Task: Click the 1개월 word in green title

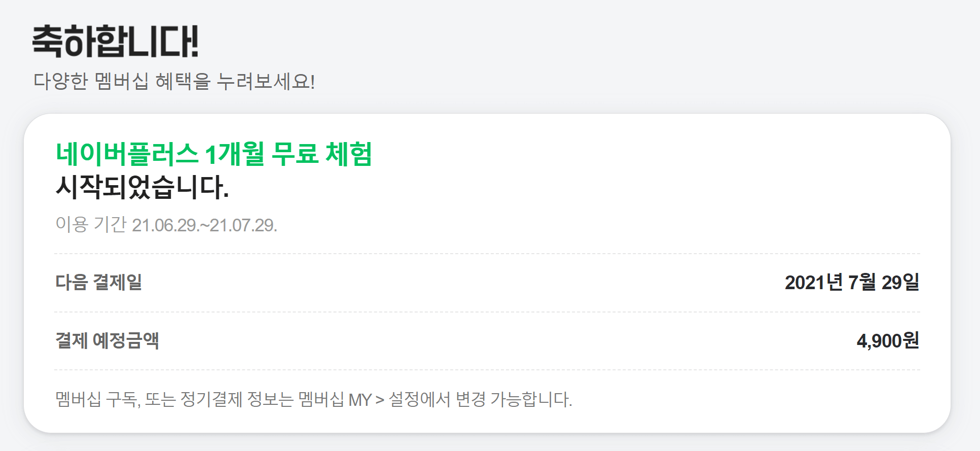Action: [x=235, y=154]
